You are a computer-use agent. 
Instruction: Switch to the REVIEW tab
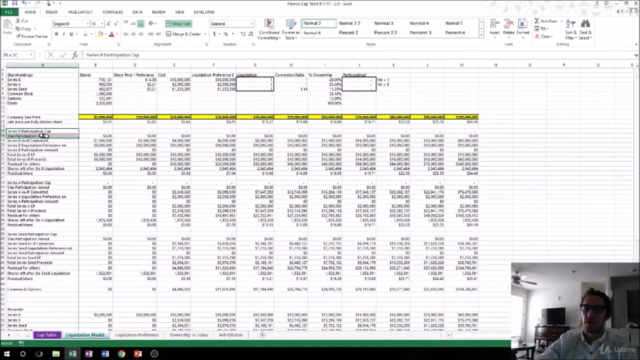159,12
